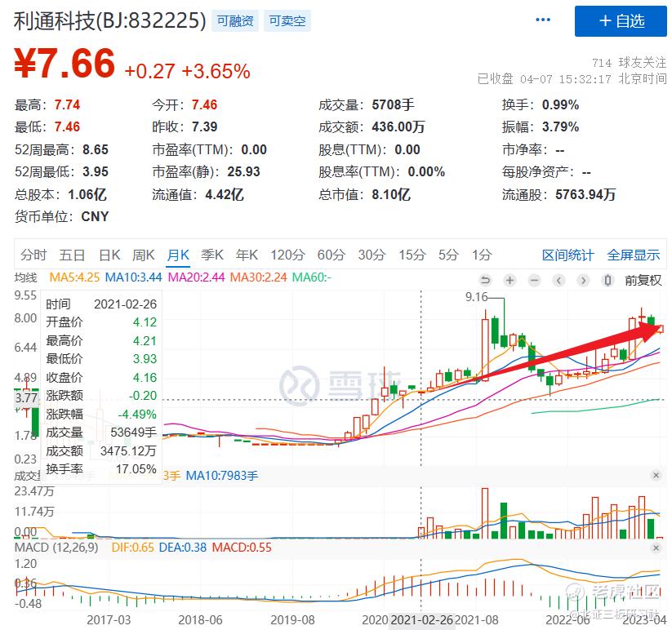Screen dimensions: 672x630
Task: Select the 月K chart tab
Action: 178,255
